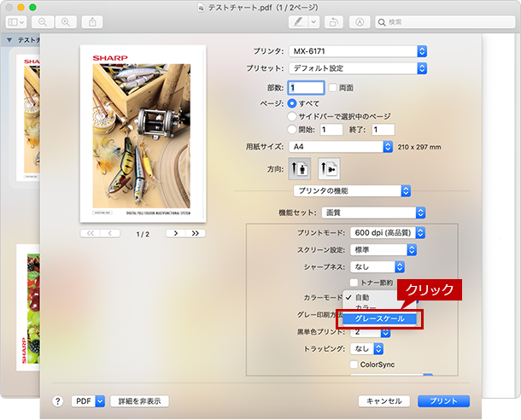
Task: Click the プリント button
Action: coord(443,400)
